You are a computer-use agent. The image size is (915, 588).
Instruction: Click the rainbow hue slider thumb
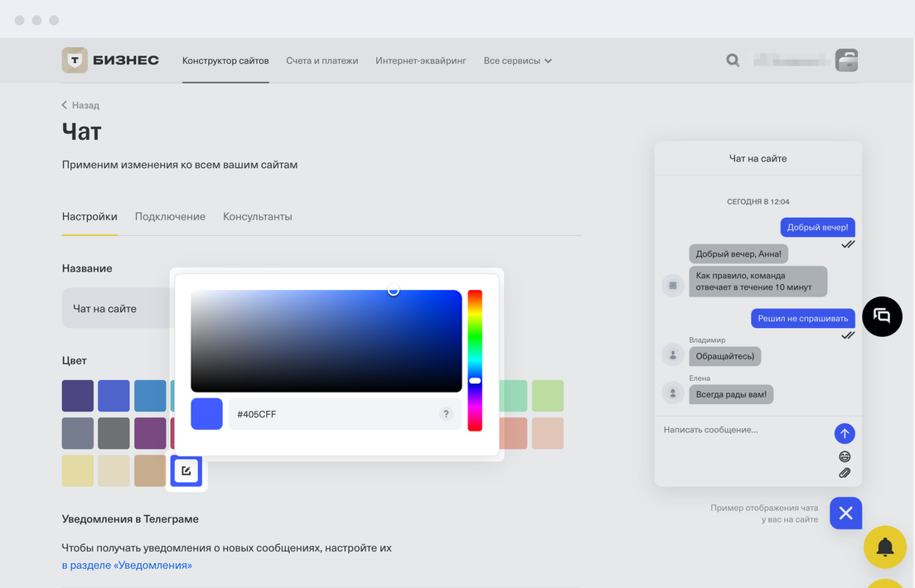tap(475, 380)
